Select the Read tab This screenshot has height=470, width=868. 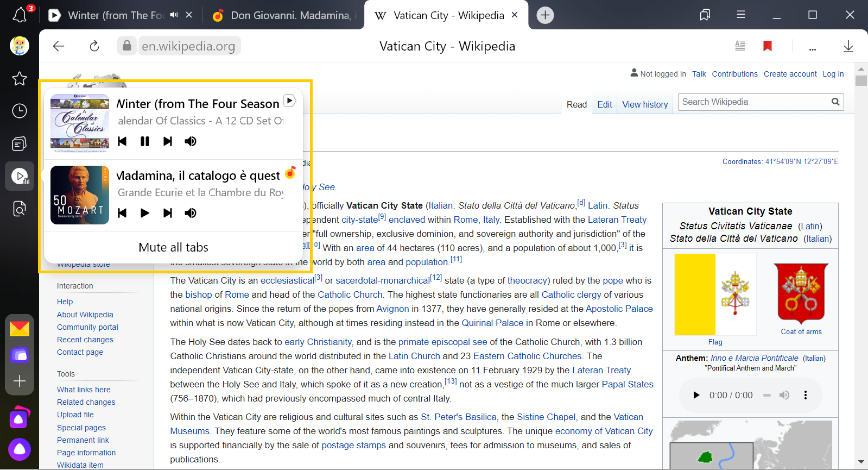click(x=576, y=104)
